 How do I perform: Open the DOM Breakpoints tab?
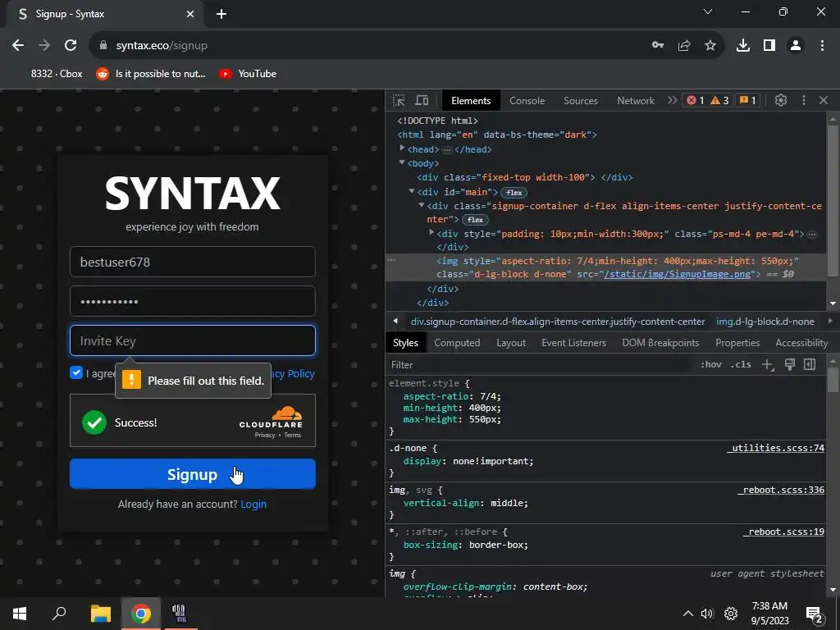click(660, 343)
